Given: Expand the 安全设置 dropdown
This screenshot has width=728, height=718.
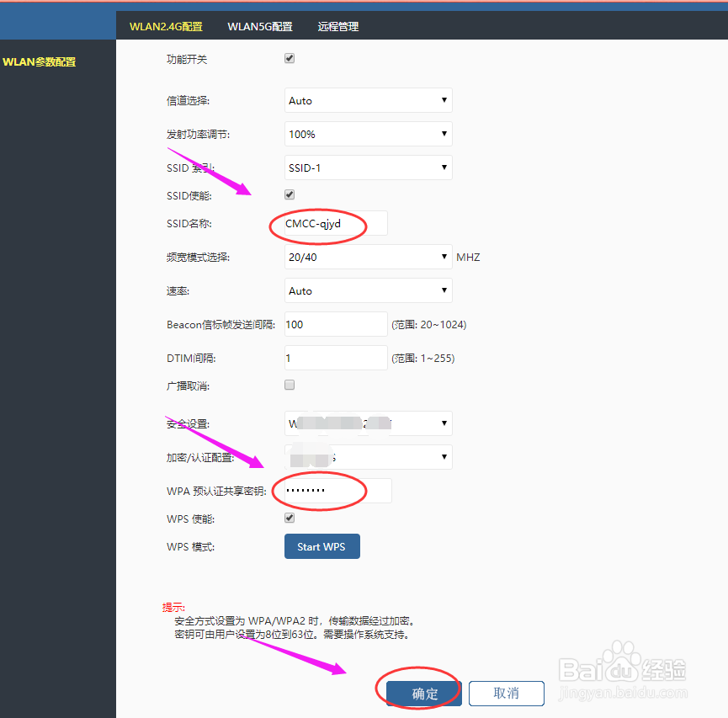Looking at the screenshot, I should coord(368,423).
